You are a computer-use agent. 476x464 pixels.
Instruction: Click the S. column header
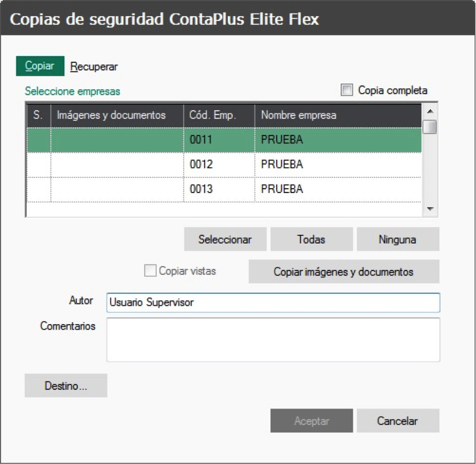point(39,115)
